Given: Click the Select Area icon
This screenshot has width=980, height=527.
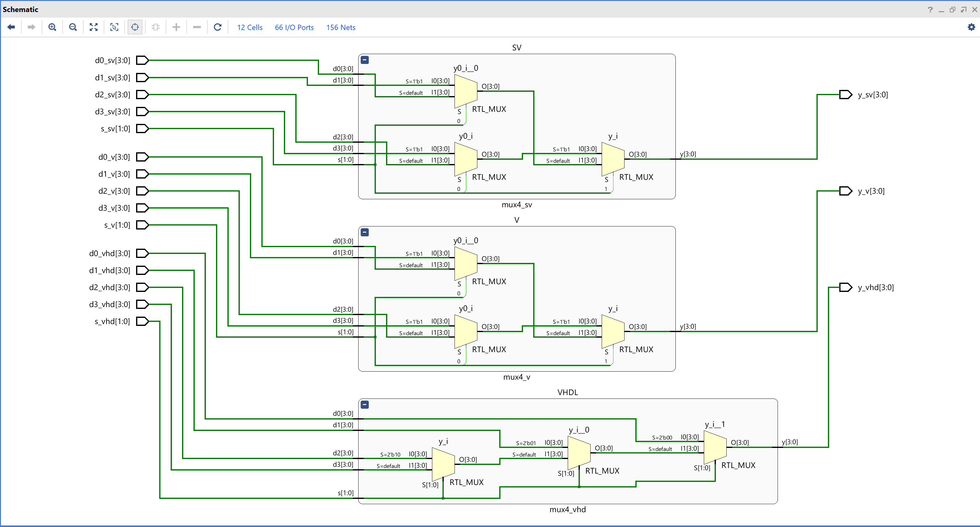Looking at the screenshot, I should 114,27.
